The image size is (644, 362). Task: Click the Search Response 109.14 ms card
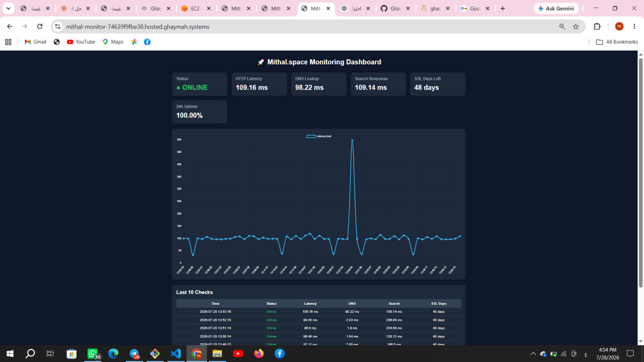378,84
